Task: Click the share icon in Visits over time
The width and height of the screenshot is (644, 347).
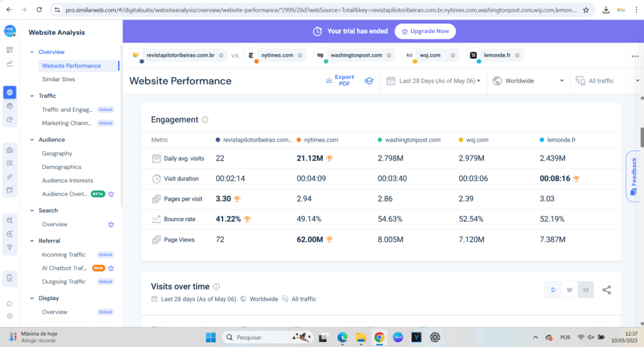Action: tap(606, 290)
